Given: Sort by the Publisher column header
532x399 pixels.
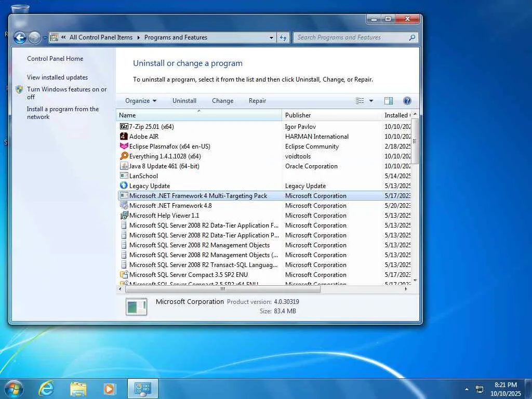Looking at the screenshot, I should pyautogui.click(x=331, y=115).
